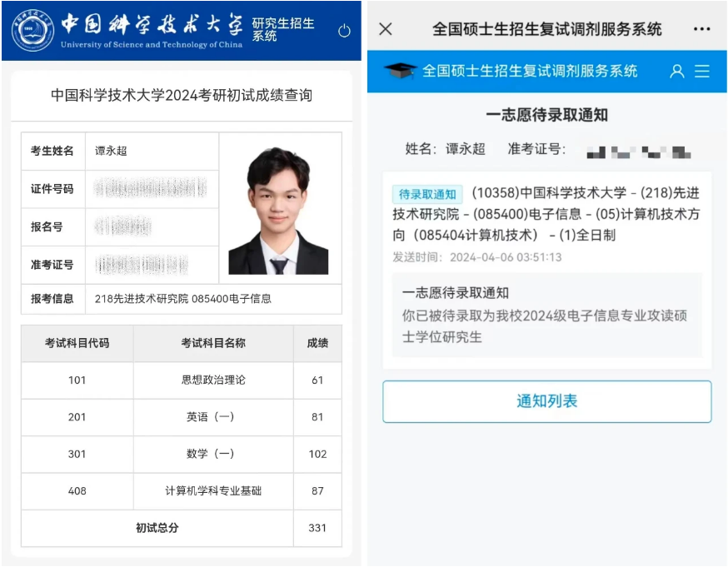Click the title 中国科学技术大学2024考研初试成绩查询
The height and width of the screenshot is (572, 728).
click(x=182, y=95)
